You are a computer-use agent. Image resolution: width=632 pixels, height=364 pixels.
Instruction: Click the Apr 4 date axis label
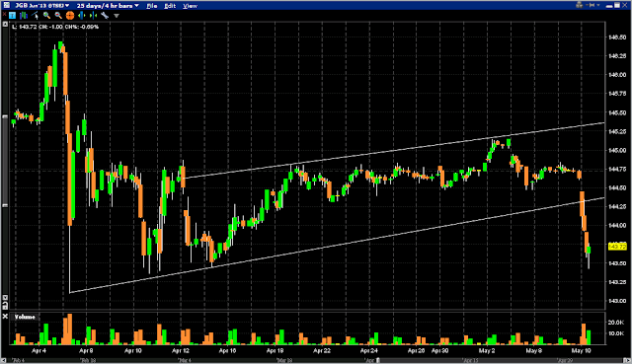tap(39, 350)
